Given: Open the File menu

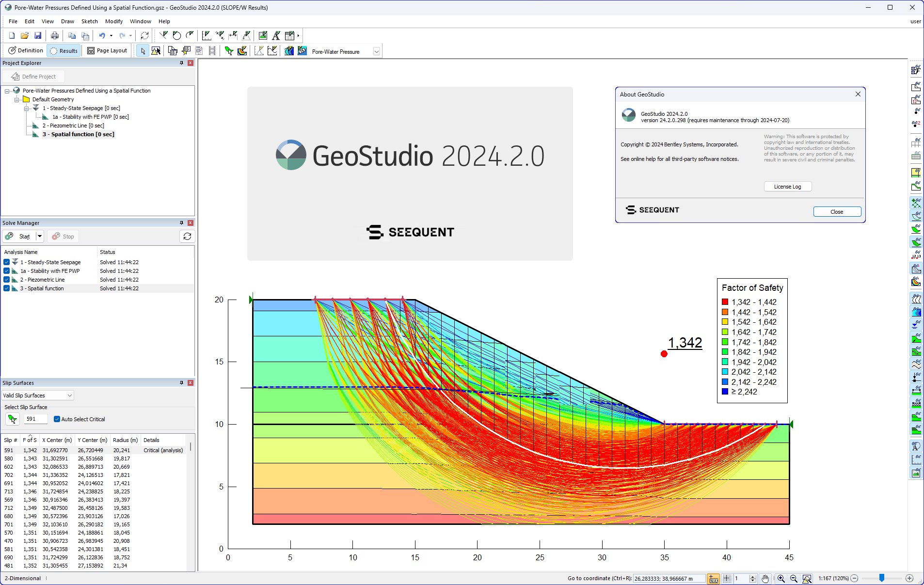Looking at the screenshot, I should pos(13,21).
